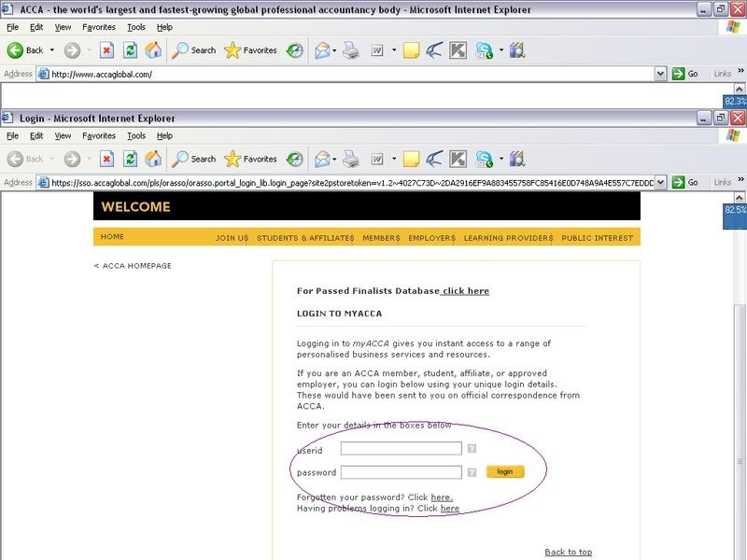Open Favorites star in ACCA homepage window

(250, 50)
